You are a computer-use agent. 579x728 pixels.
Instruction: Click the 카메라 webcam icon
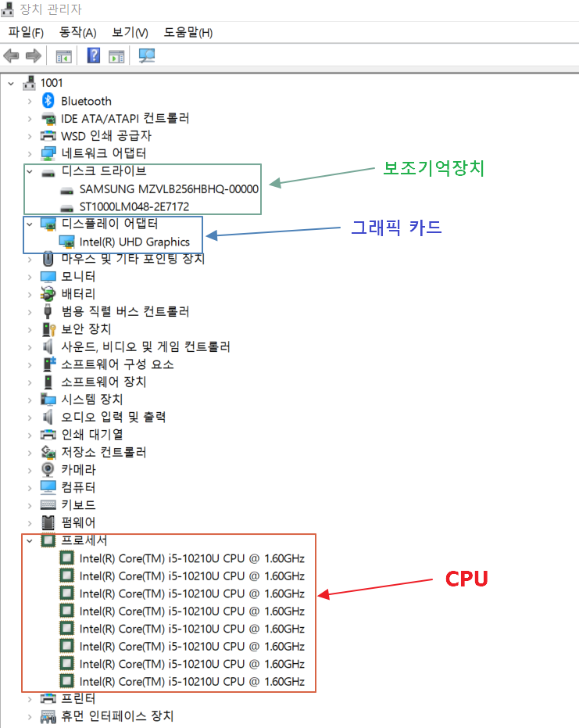[x=48, y=469]
